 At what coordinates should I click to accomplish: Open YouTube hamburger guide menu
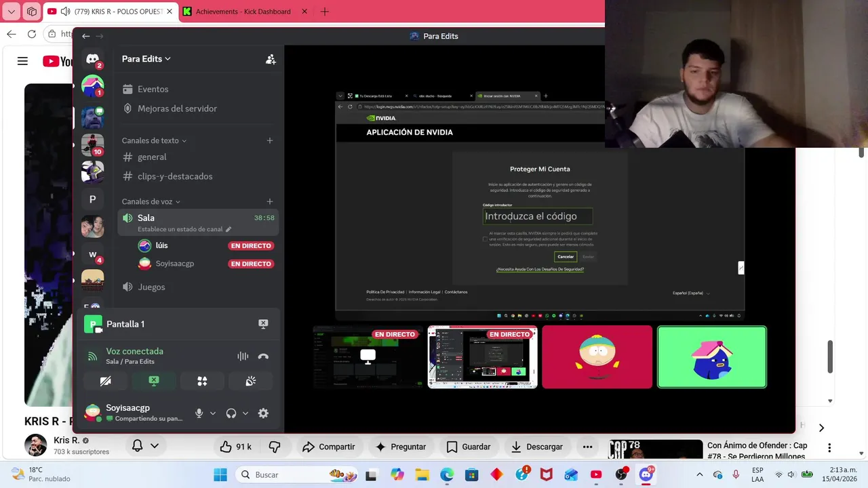pyautogui.click(x=22, y=61)
